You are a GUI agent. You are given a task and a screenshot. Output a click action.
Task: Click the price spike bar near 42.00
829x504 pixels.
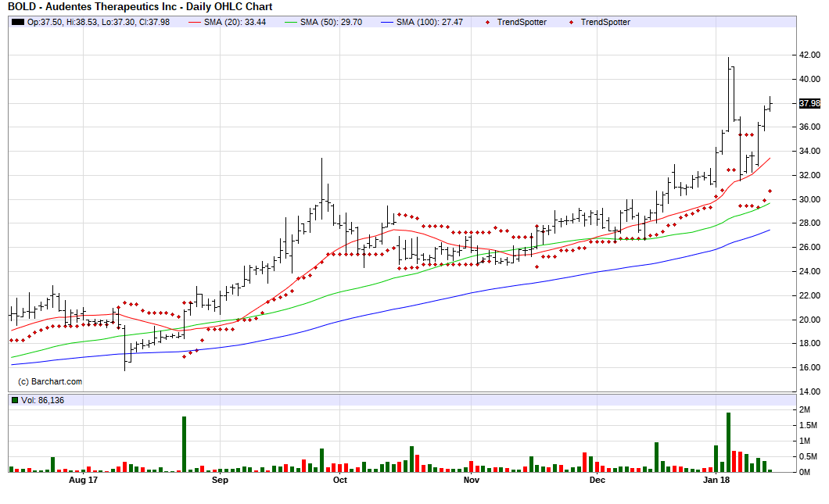click(729, 94)
